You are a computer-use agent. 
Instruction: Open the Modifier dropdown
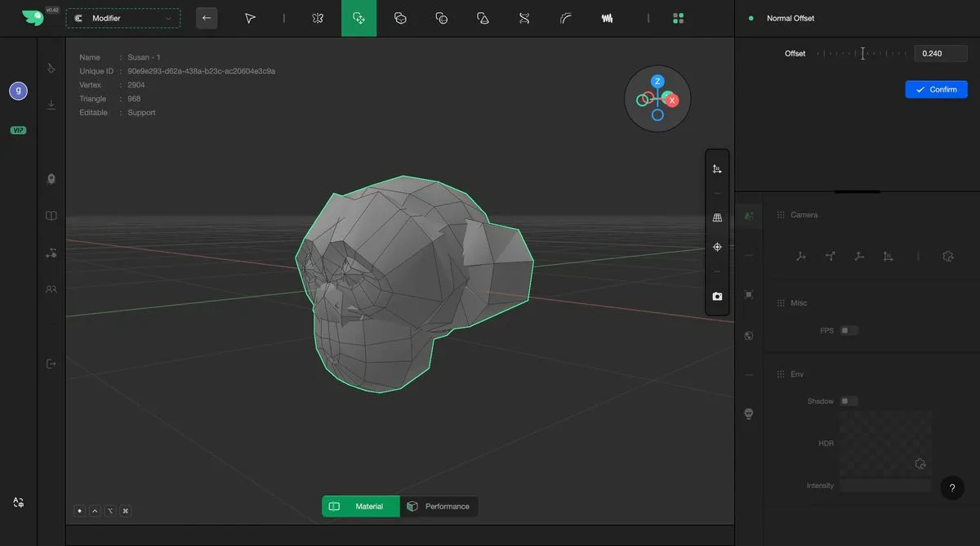tap(123, 18)
